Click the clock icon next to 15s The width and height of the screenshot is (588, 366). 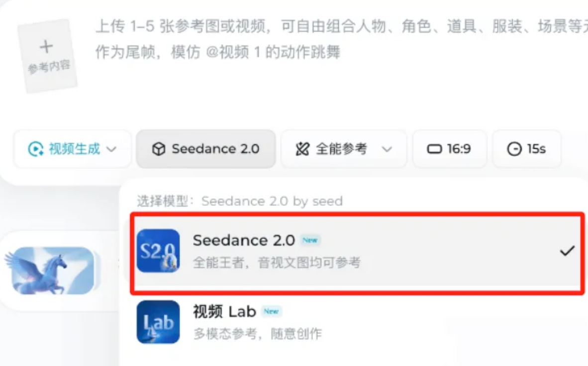pyautogui.click(x=514, y=149)
